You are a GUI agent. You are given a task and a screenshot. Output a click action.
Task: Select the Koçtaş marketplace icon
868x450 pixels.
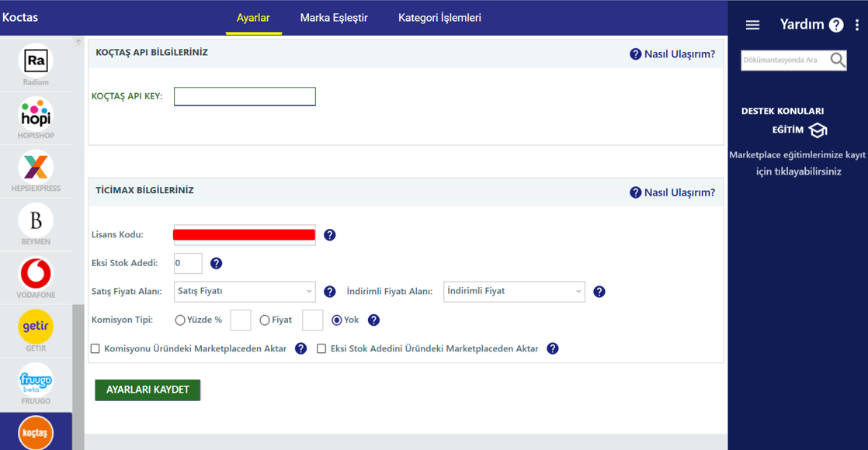[36, 433]
